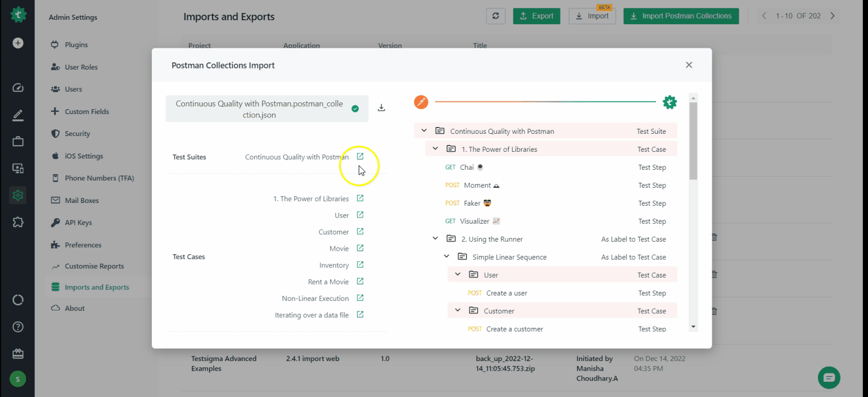This screenshot has width=868, height=397.
Task: Open the settings gear icon in left rail
Action: [x=18, y=195]
